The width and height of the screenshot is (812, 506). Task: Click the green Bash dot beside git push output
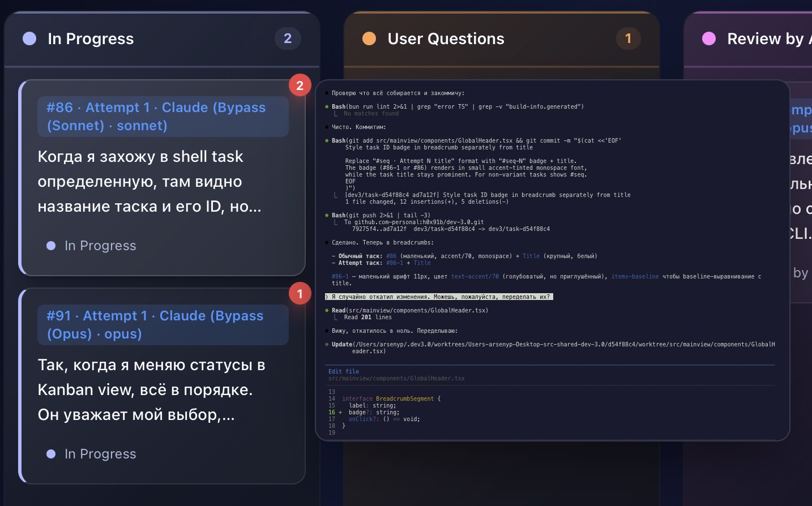click(x=327, y=215)
